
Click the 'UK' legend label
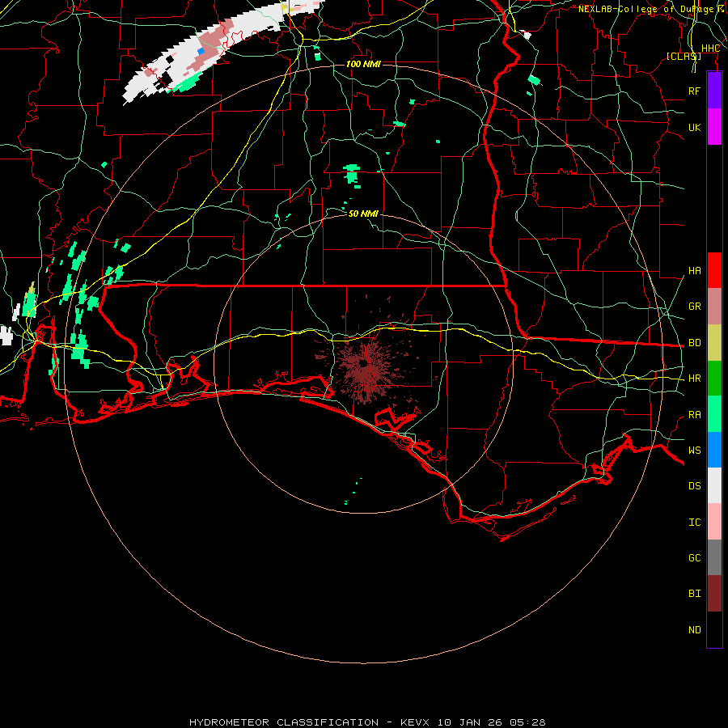click(x=694, y=127)
